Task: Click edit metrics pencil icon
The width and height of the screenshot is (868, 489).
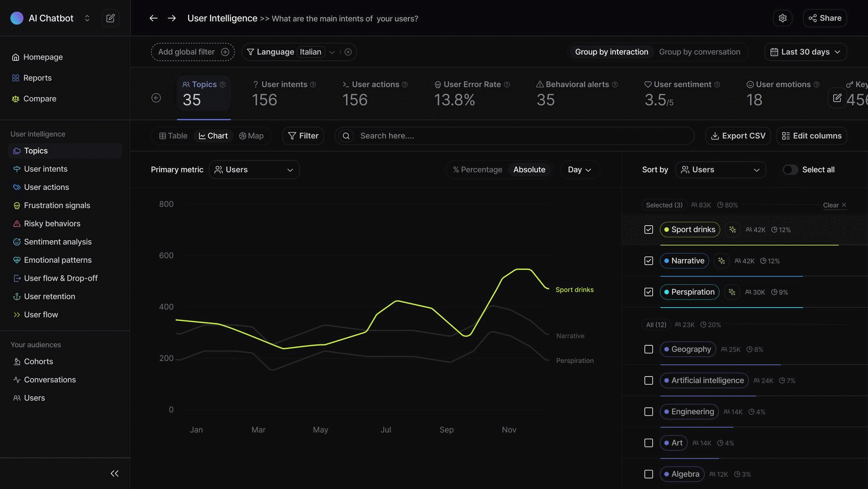Action: click(837, 98)
